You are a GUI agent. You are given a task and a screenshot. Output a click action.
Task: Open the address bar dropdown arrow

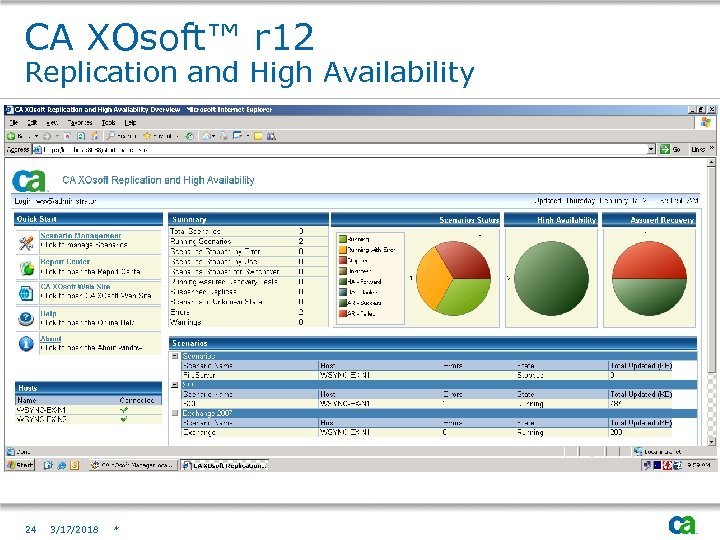[651, 149]
